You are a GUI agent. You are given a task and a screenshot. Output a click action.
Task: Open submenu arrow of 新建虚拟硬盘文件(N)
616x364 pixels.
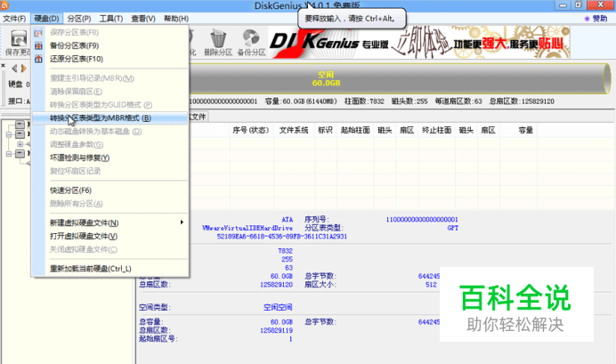point(182,222)
